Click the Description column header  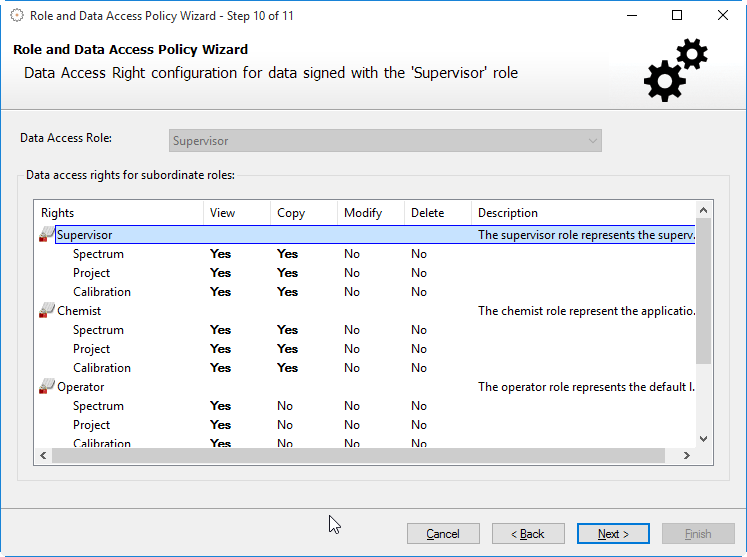580,213
